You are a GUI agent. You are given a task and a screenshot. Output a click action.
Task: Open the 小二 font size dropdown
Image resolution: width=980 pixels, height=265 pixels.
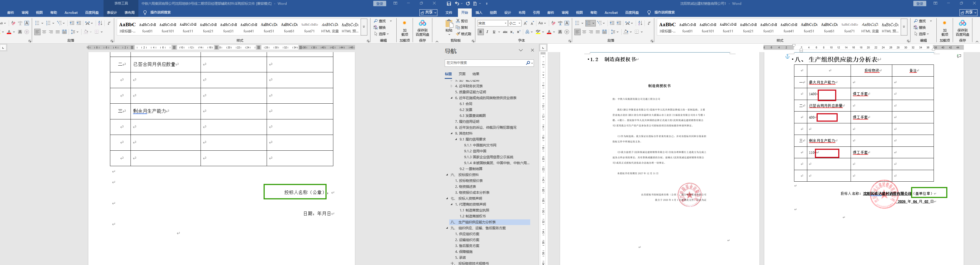click(519, 23)
